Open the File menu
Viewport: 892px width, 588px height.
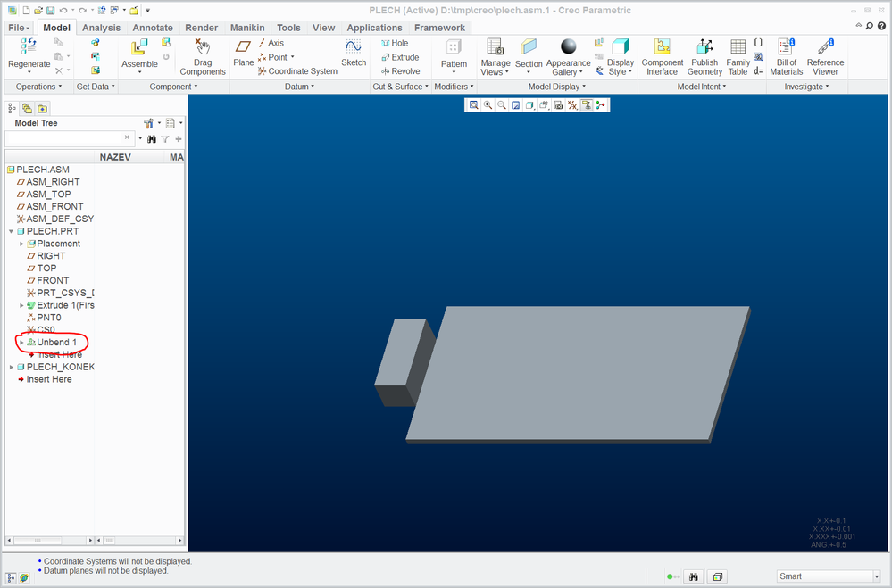[x=19, y=28]
